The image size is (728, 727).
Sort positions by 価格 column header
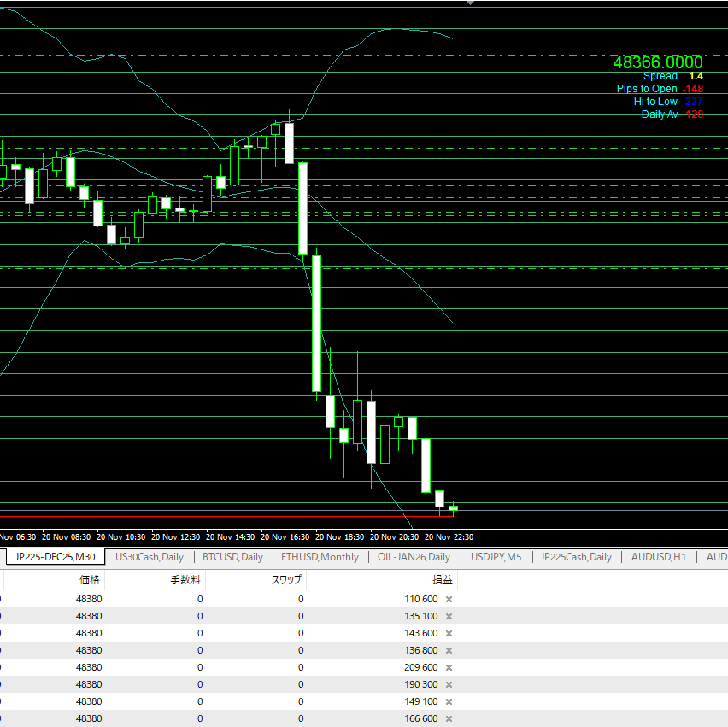(90, 579)
